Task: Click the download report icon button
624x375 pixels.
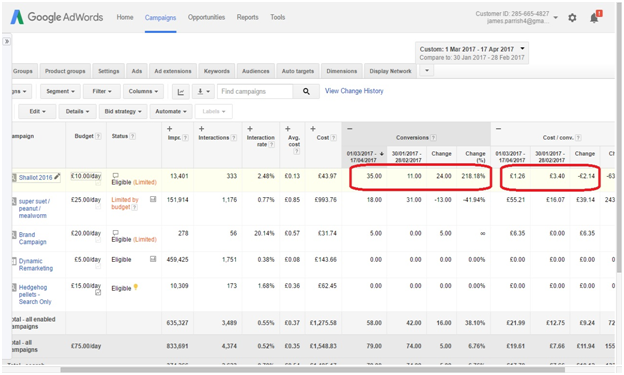Action: (x=203, y=92)
